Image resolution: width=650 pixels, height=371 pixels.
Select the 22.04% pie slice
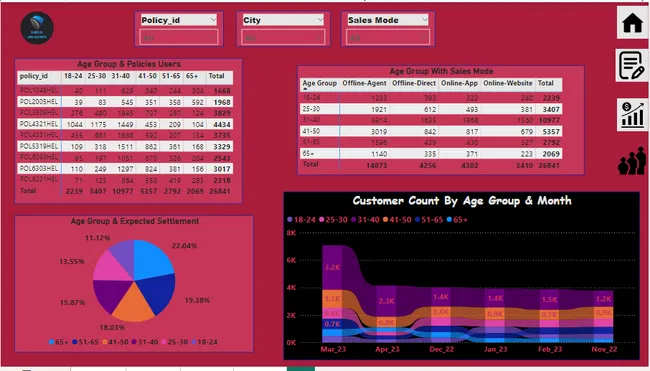[x=153, y=259]
